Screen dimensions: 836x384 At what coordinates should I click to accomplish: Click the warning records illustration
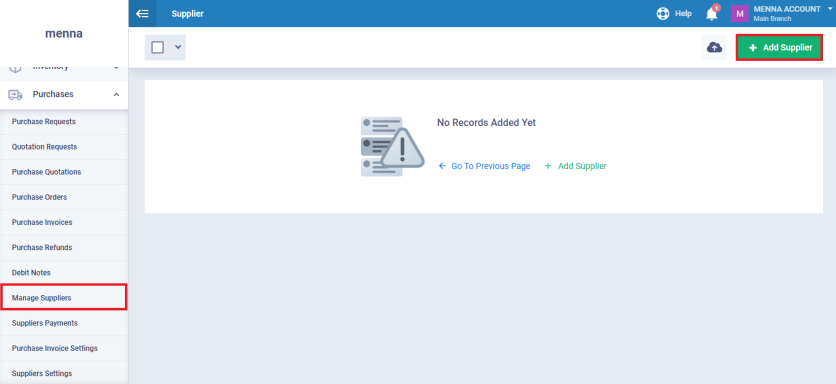tap(392, 147)
